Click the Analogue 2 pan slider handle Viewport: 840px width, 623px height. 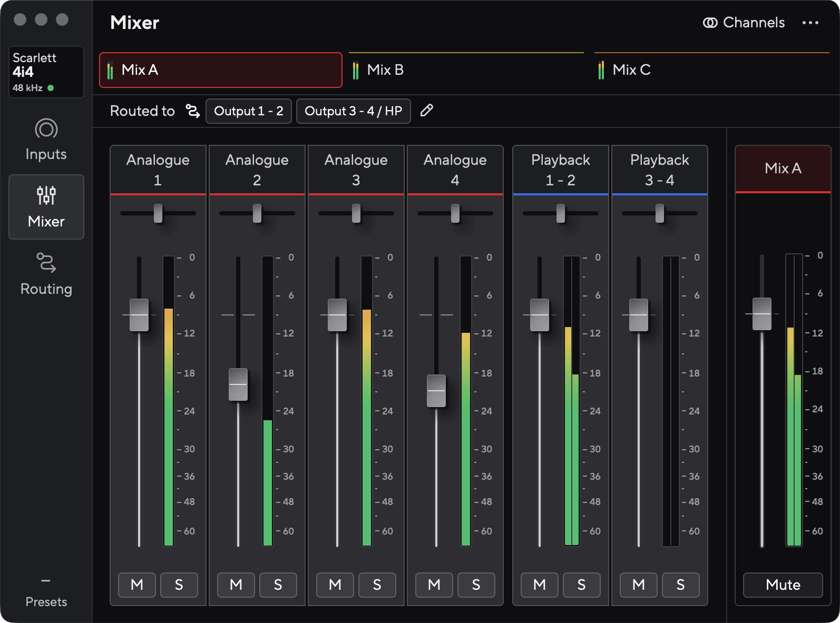point(257,213)
